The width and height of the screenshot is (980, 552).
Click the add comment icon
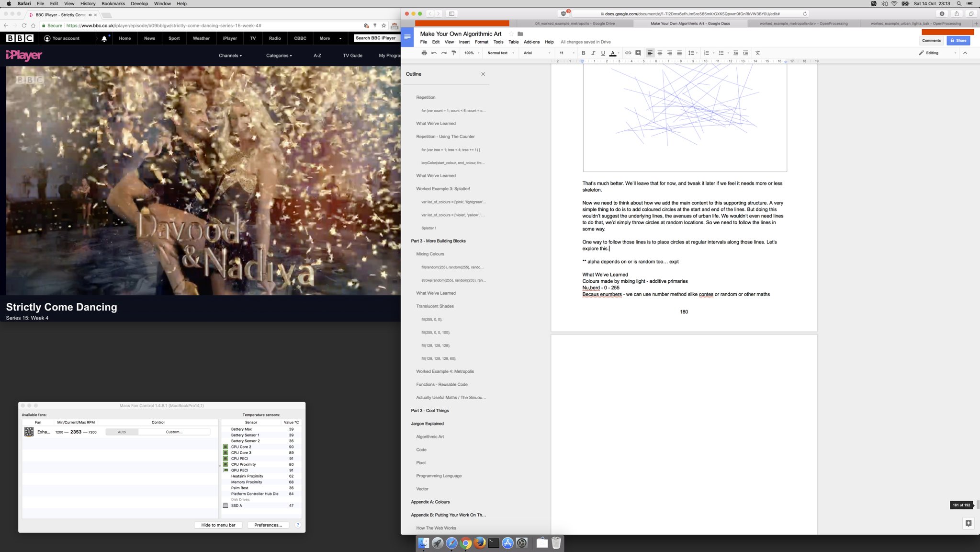click(638, 53)
